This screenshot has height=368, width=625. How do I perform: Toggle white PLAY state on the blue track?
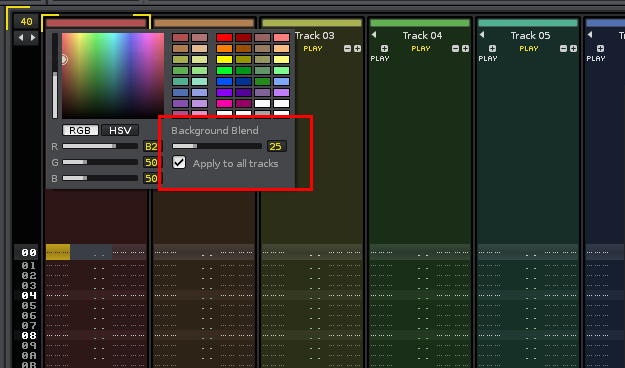pos(596,59)
